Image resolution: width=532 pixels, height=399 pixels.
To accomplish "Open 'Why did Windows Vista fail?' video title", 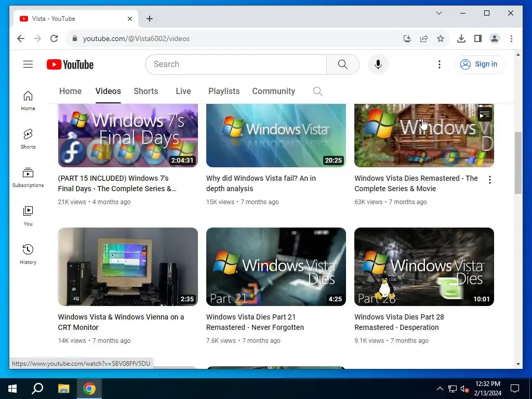I will [x=261, y=183].
